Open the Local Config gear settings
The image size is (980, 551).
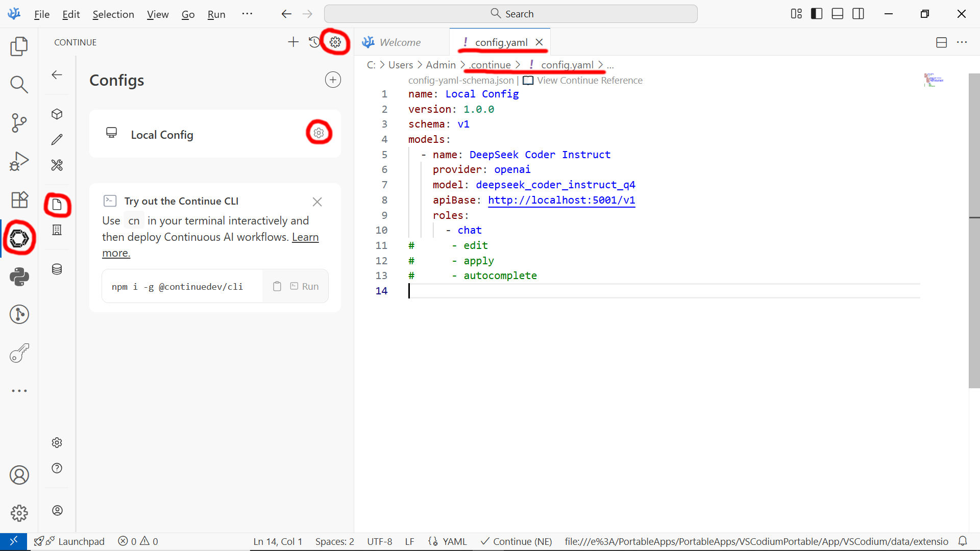318,133
